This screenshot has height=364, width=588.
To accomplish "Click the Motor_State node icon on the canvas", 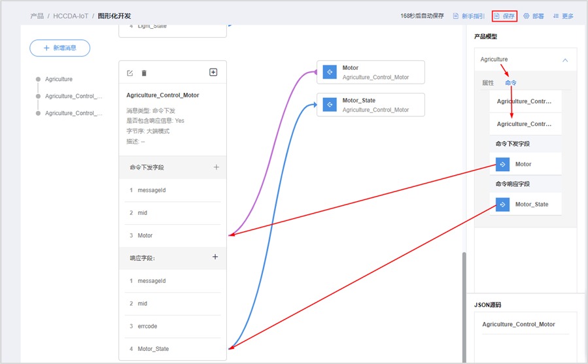I will click(x=330, y=105).
